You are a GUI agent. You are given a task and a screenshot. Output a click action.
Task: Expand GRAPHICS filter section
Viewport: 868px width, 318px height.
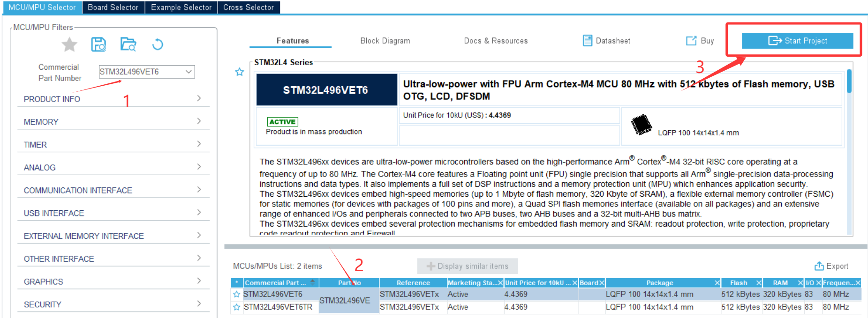[x=113, y=281]
